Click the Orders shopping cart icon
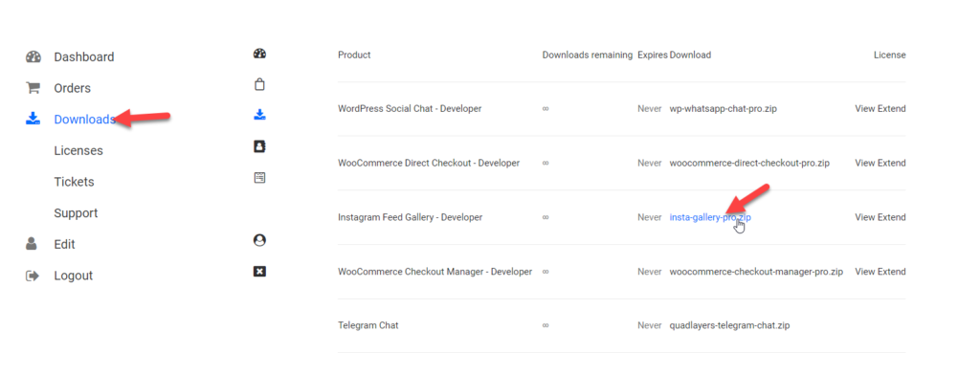The height and width of the screenshot is (376, 980). click(x=33, y=88)
